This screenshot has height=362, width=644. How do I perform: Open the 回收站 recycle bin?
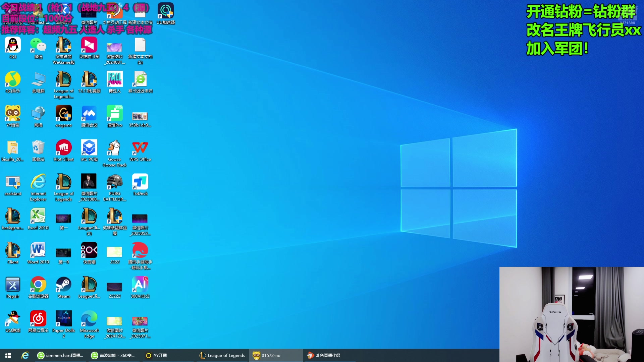pyautogui.click(x=38, y=150)
